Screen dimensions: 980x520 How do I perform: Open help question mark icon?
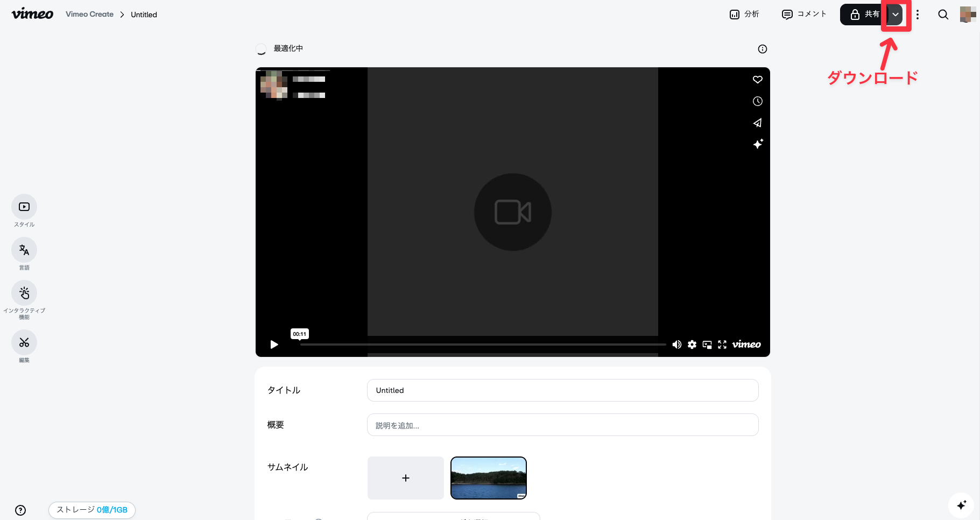point(20,510)
